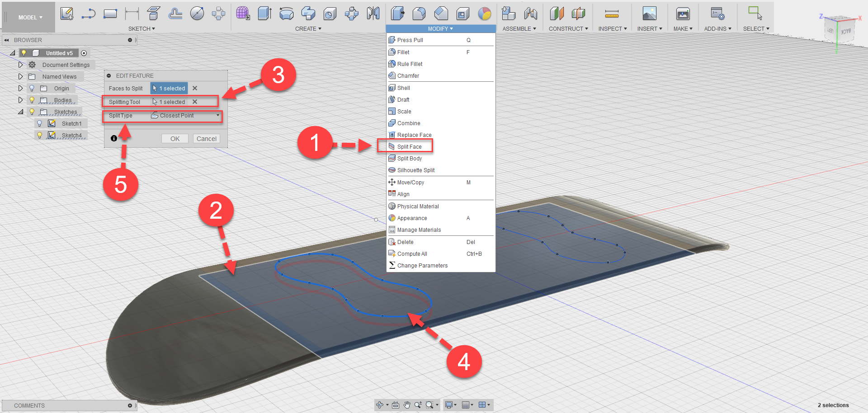
Task: Cancel the Edit Feature dialog
Action: (x=206, y=138)
